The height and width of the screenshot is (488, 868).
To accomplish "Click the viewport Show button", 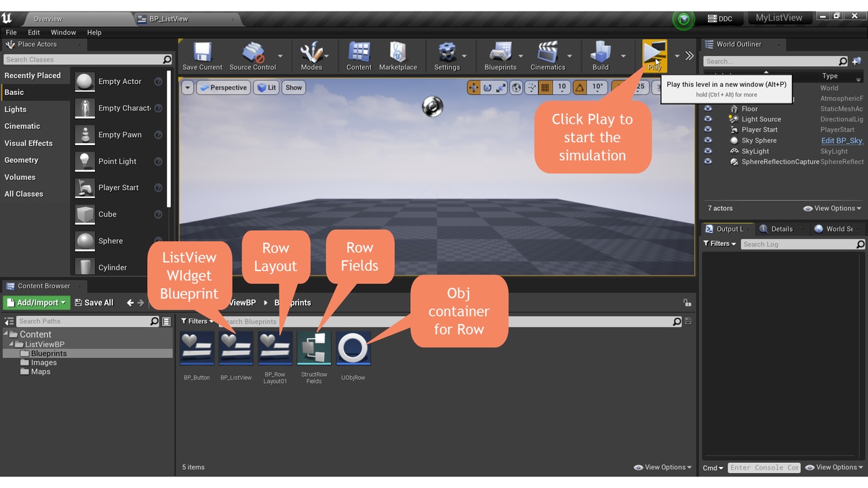I will (x=294, y=87).
